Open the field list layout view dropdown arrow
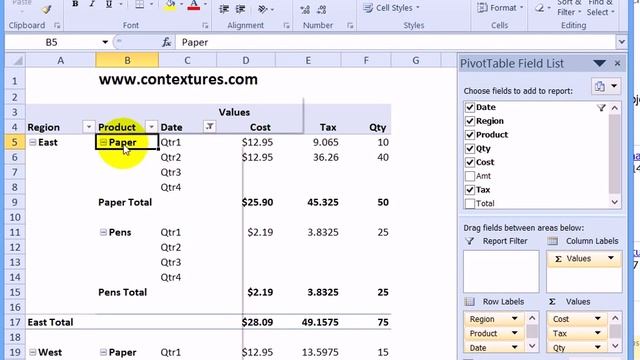This screenshot has height=360, width=640. tap(613, 86)
